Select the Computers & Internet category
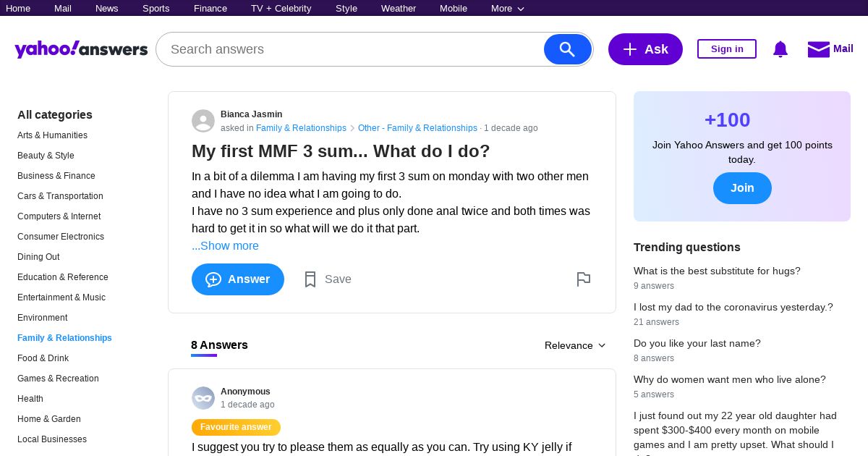 click(59, 216)
